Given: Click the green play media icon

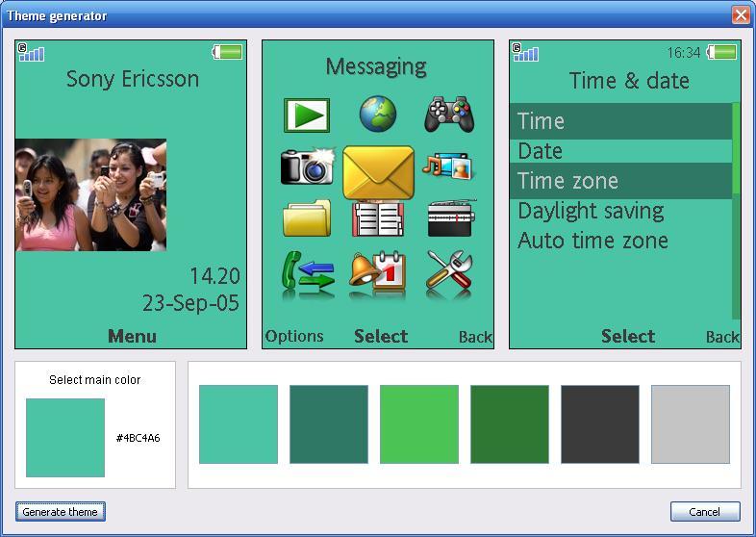Looking at the screenshot, I should click(x=307, y=115).
